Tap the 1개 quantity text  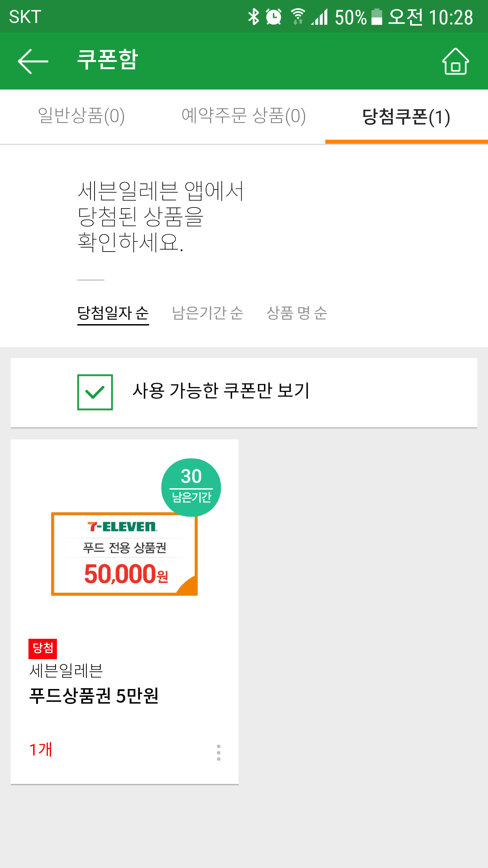[41, 750]
